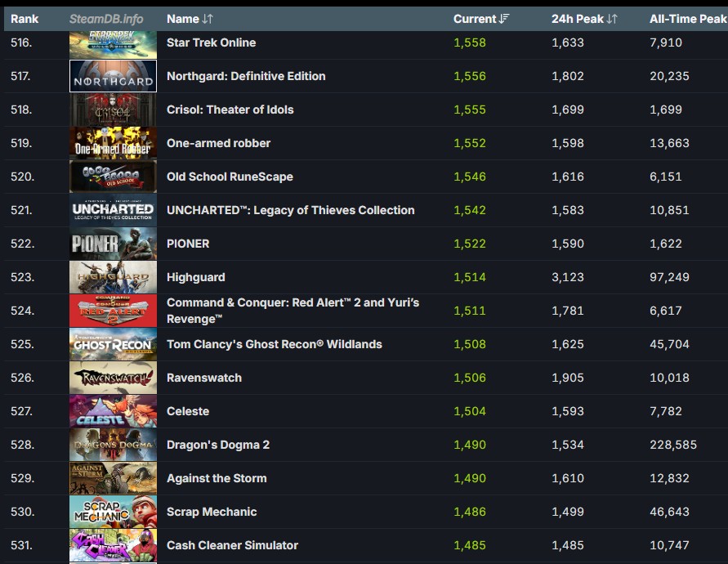Open the Highguard game name link
Screen dimensions: 728x564
point(196,277)
